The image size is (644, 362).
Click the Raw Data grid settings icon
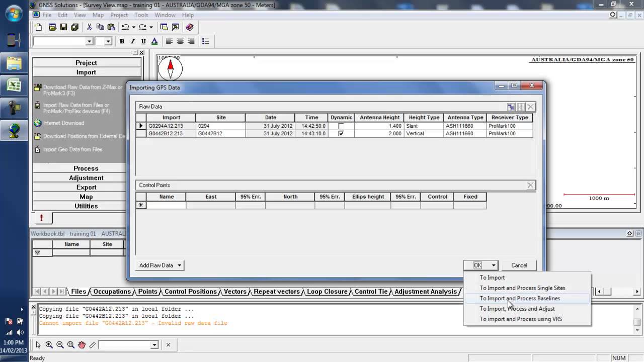[x=511, y=107]
